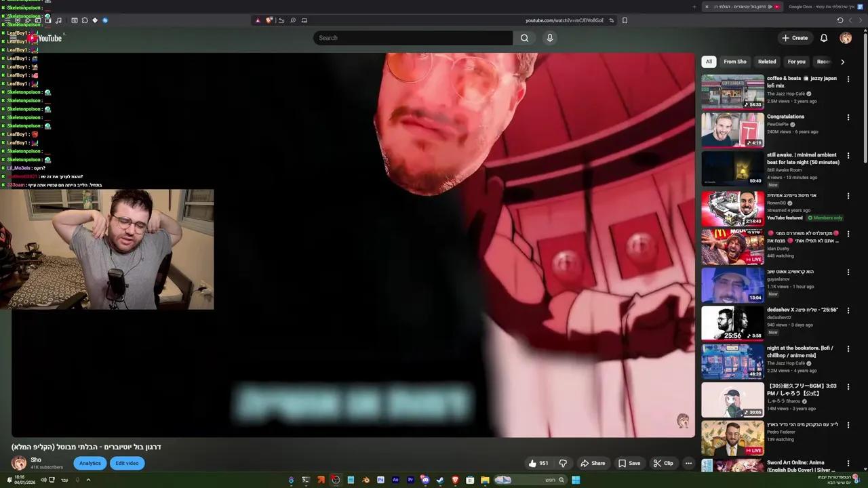This screenshot has height=488, width=868.
Task: Open the Sho channel avatar
Action: tap(19, 464)
